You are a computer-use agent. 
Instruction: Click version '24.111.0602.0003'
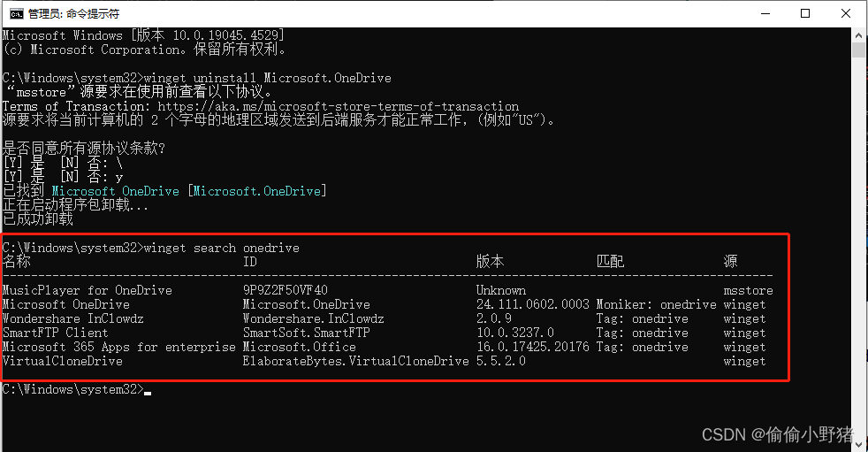pos(532,304)
